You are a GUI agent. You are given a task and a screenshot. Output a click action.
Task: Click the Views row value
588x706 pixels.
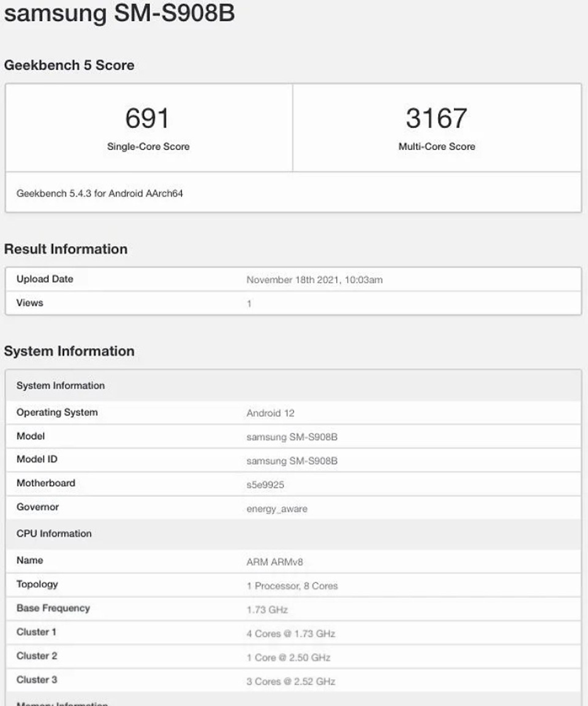pyautogui.click(x=249, y=304)
